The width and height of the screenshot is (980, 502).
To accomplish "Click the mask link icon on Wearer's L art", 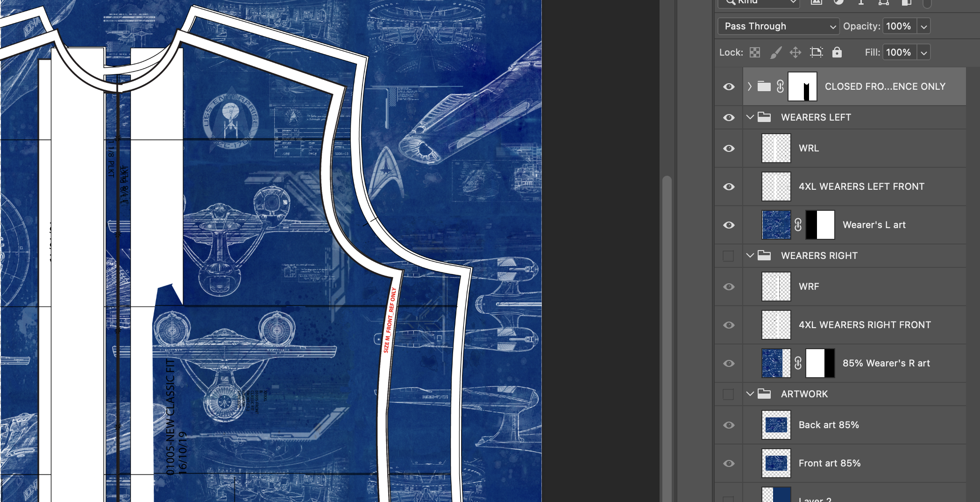I will pos(798,225).
